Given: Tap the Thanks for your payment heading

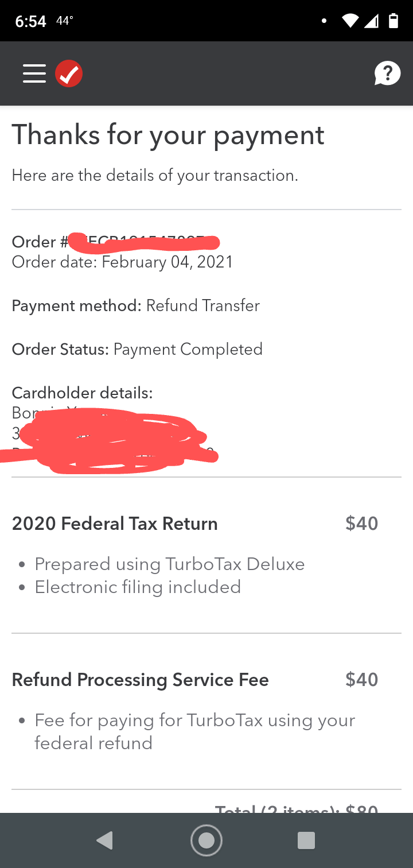Looking at the screenshot, I should tap(167, 134).
